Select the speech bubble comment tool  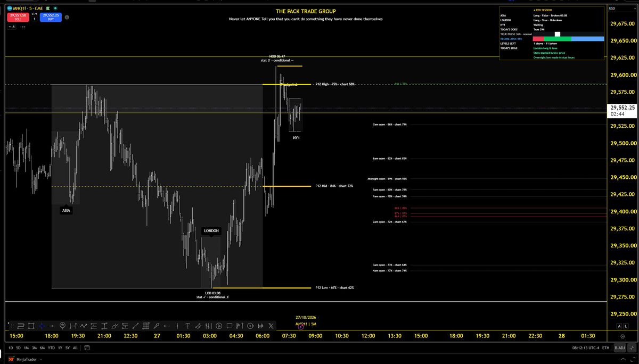point(230,326)
